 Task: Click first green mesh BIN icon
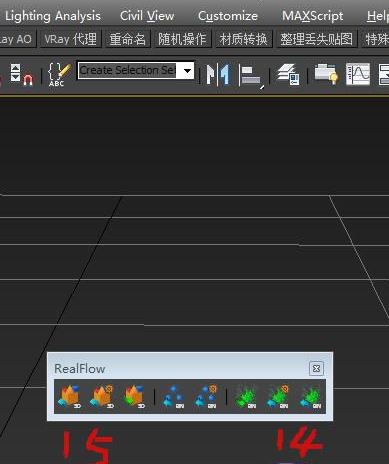246,397
